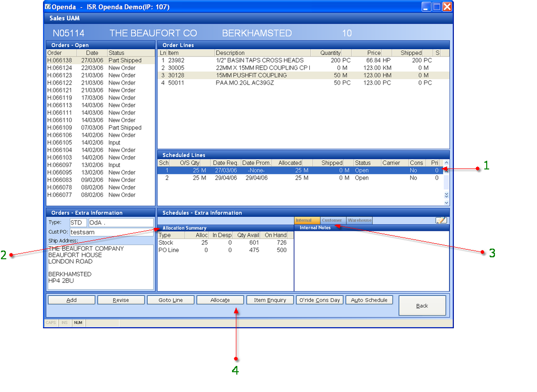Image resolution: width=537 pixels, height=392 pixels.
Task: Click the Goto Line button
Action: click(x=171, y=300)
